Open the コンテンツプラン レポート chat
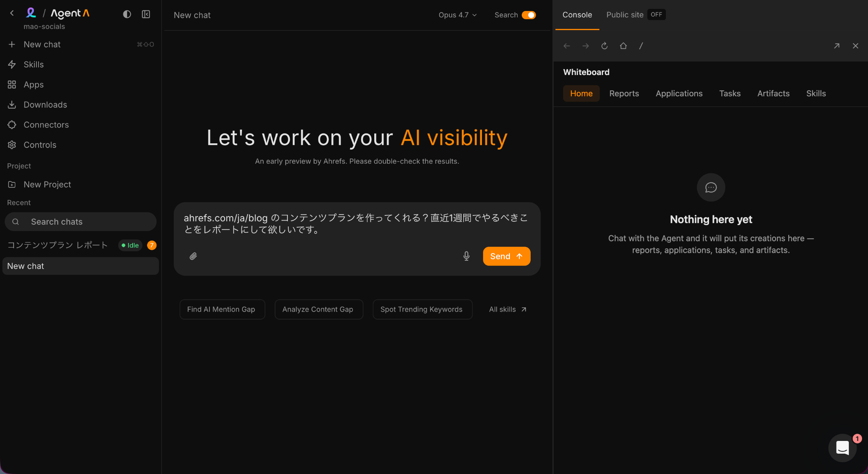This screenshot has width=868, height=474. tap(58, 245)
